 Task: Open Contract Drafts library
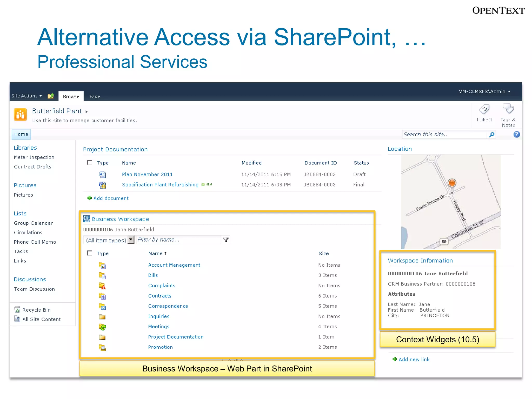(32, 167)
